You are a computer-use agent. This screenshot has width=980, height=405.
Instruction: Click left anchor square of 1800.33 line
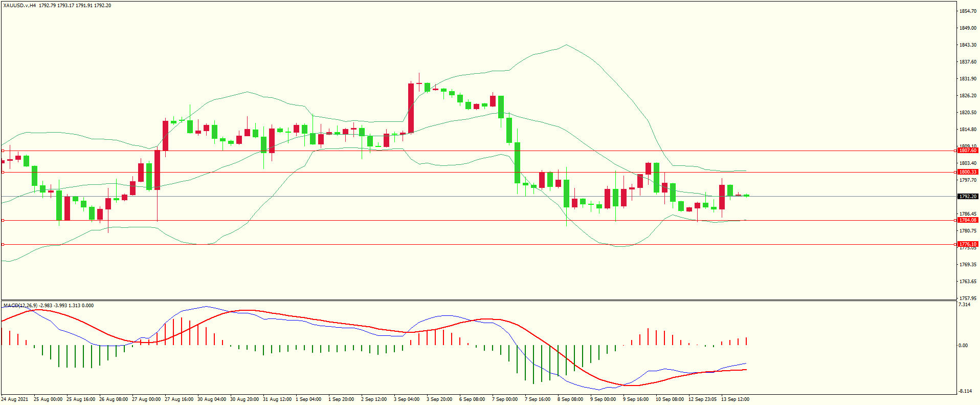click(3, 172)
